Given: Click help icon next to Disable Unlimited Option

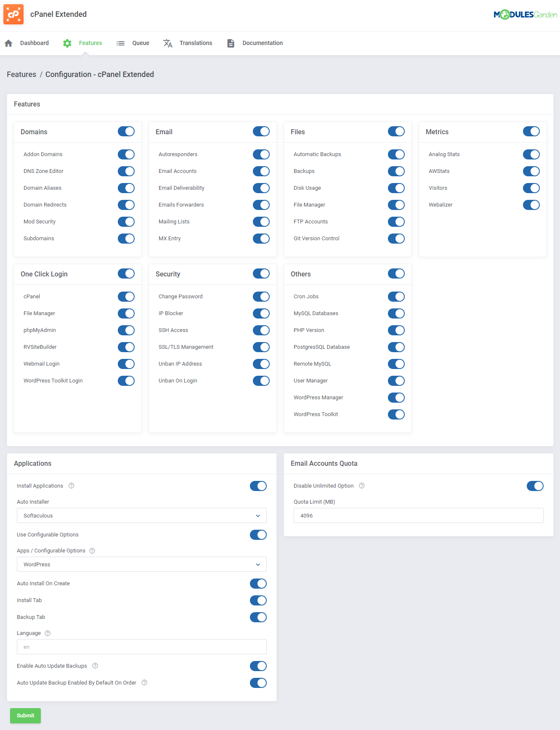Looking at the screenshot, I should pyautogui.click(x=362, y=486).
